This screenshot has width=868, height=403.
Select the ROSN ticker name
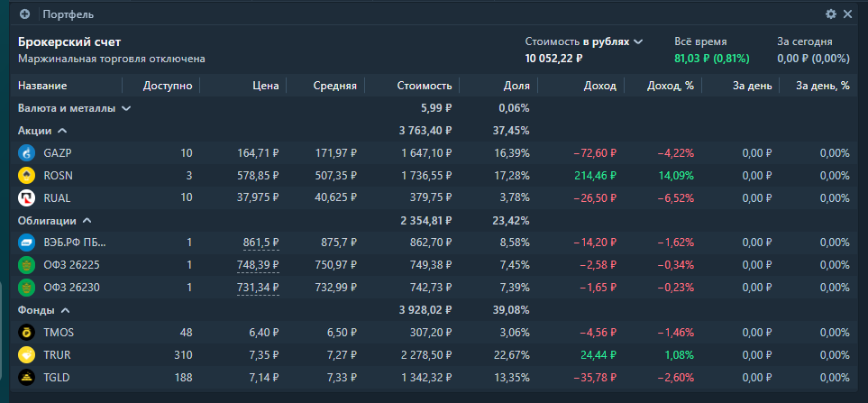tap(58, 176)
